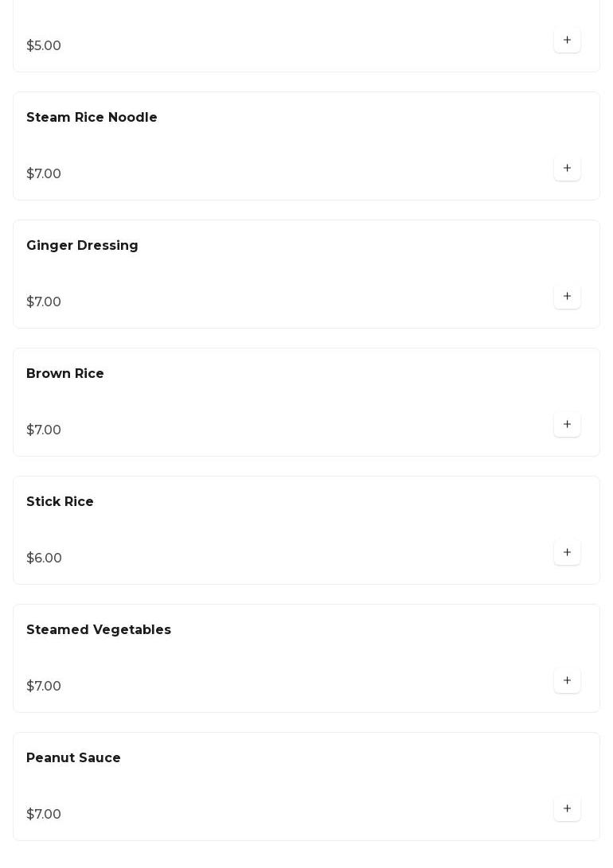Open the Ginger Dressing item title
The image size is (613, 868).
click(x=82, y=246)
